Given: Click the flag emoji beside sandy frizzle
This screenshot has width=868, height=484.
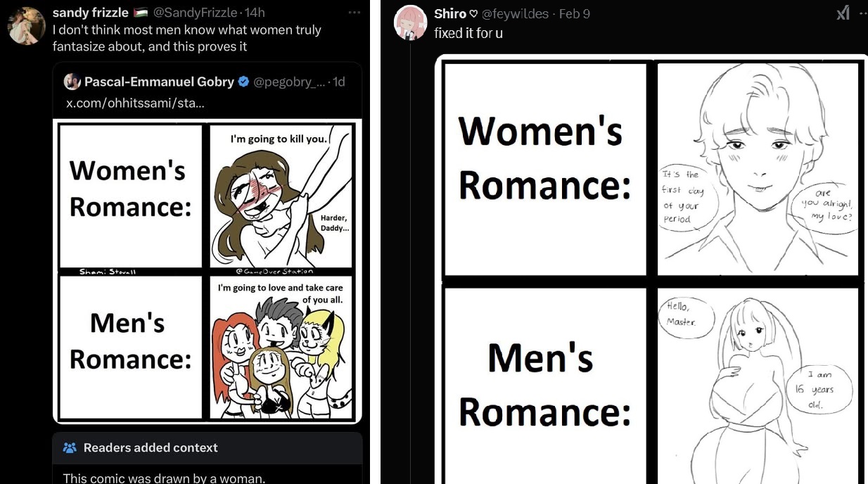Looking at the screenshot, I should [x=140, y=13].
